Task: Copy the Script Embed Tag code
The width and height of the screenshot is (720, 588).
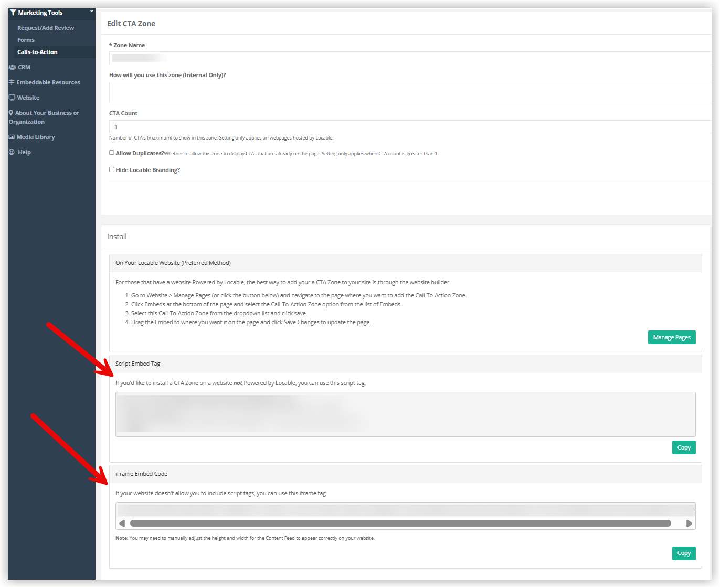Action: click(683, 447)
